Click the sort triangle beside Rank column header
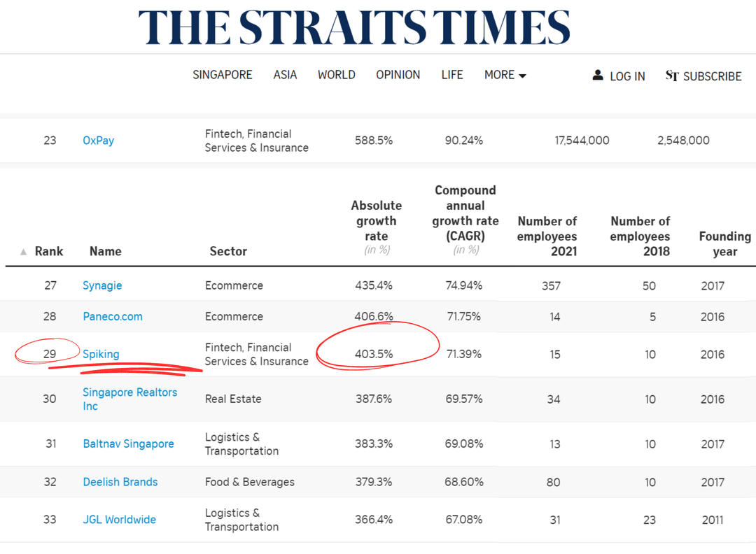This screenshot has height=554, width=756. coord(23,250)
